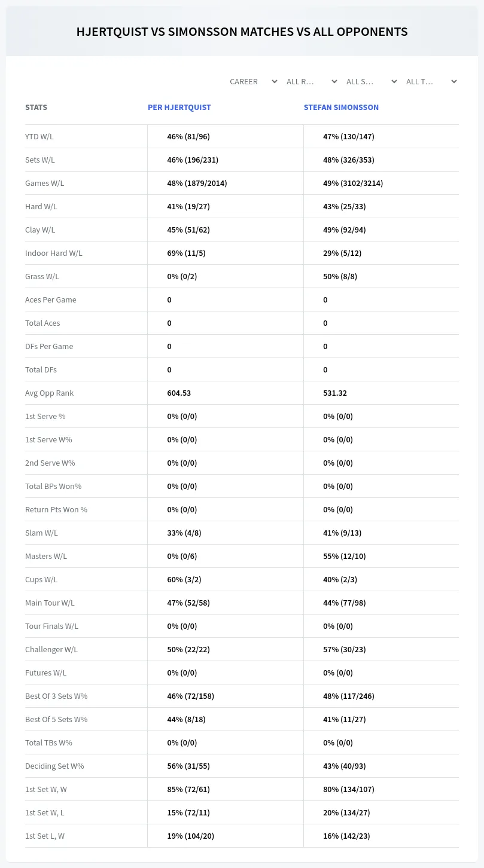This screenshot has width=484, height=868.
Task: Select the Grass W/L row label
Action: pos(42,276)
